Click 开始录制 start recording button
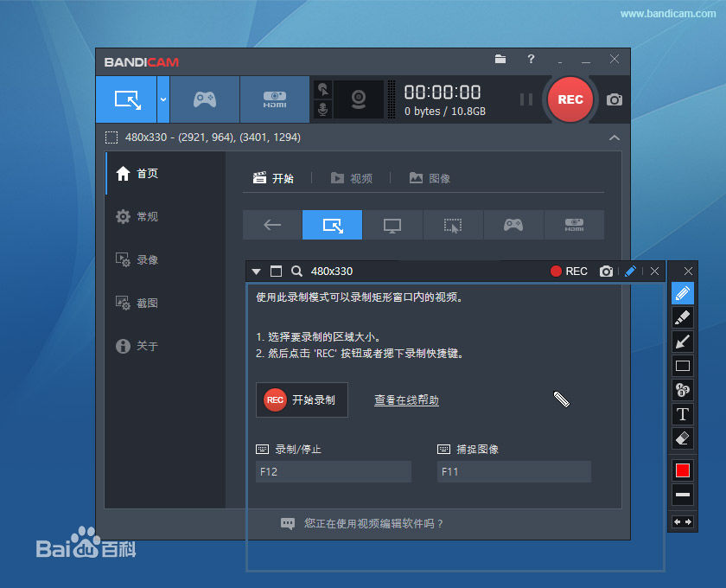This screenshot has height=588, width=726. tap(302, 399)
